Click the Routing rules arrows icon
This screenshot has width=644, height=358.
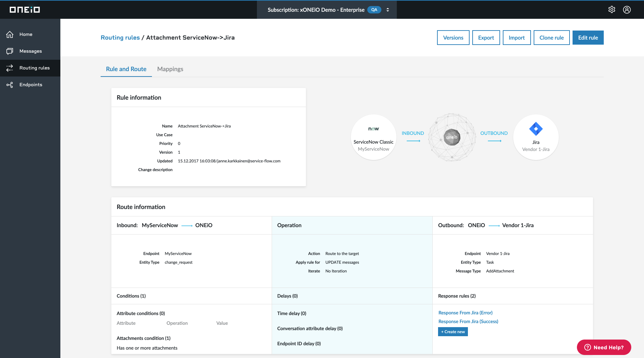[x=10, y=68]
